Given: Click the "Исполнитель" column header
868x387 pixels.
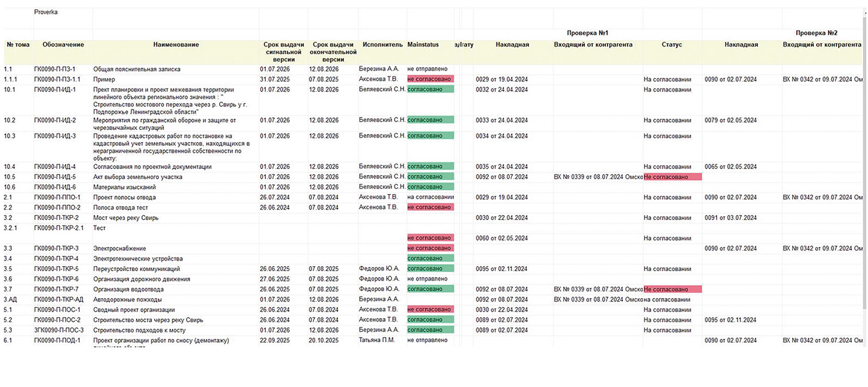Looking at the screenshot, I should click(382, 44).
